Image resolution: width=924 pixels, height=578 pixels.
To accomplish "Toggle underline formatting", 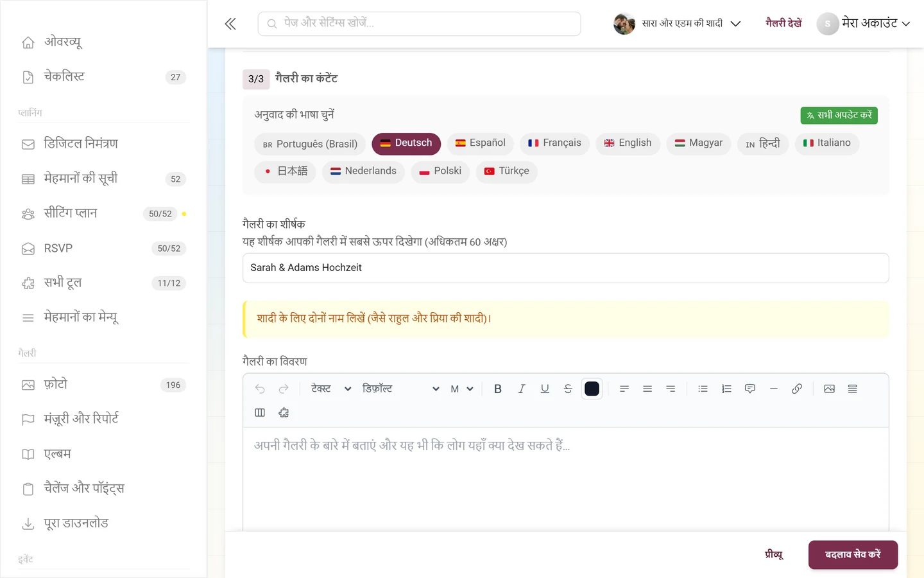I will click(x=545, y=389).
